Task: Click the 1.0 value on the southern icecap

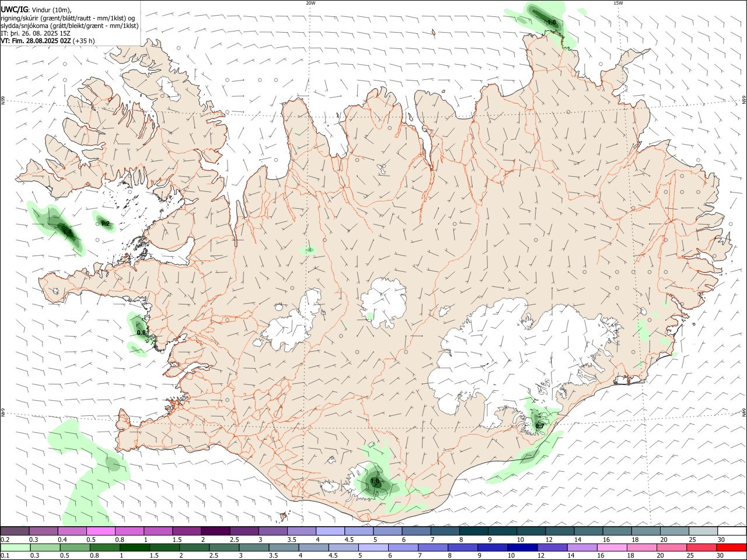Action: (375, 481)
